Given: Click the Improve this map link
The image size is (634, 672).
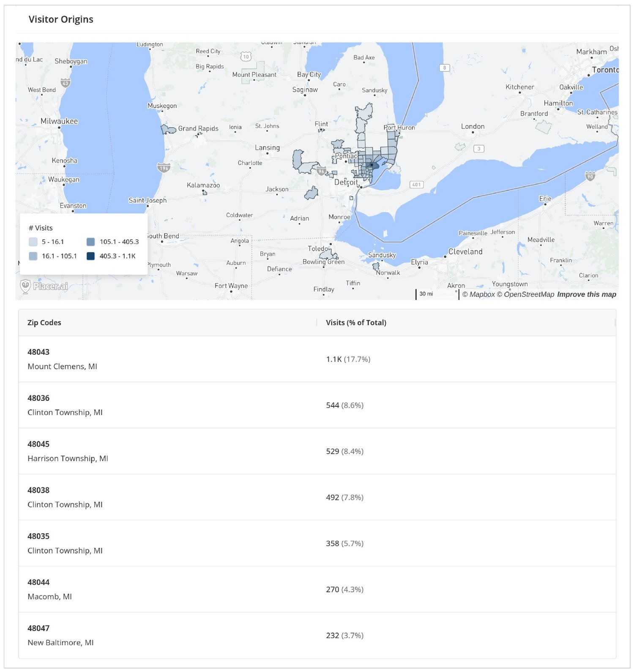Looking at the screenshot, I should 587,294.
